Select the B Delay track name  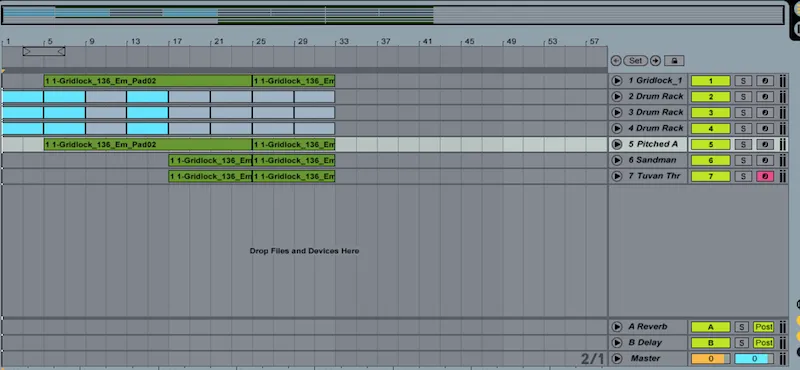tap(645, 343)
